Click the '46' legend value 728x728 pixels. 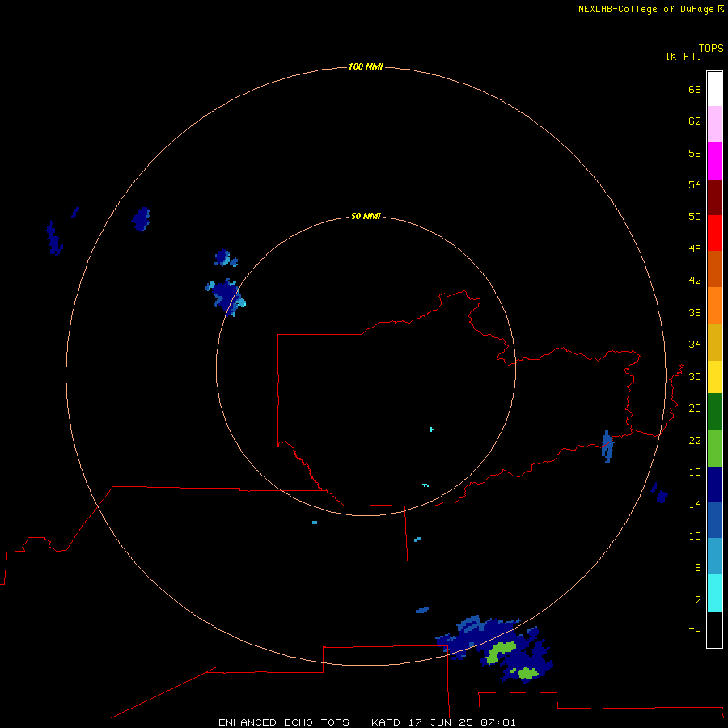point(695,249)
